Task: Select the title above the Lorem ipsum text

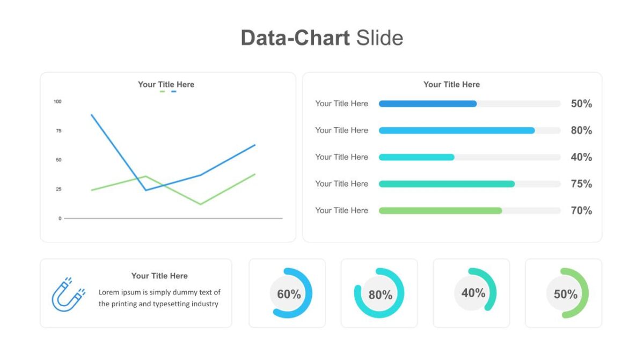Action: [x=159, y=276]
